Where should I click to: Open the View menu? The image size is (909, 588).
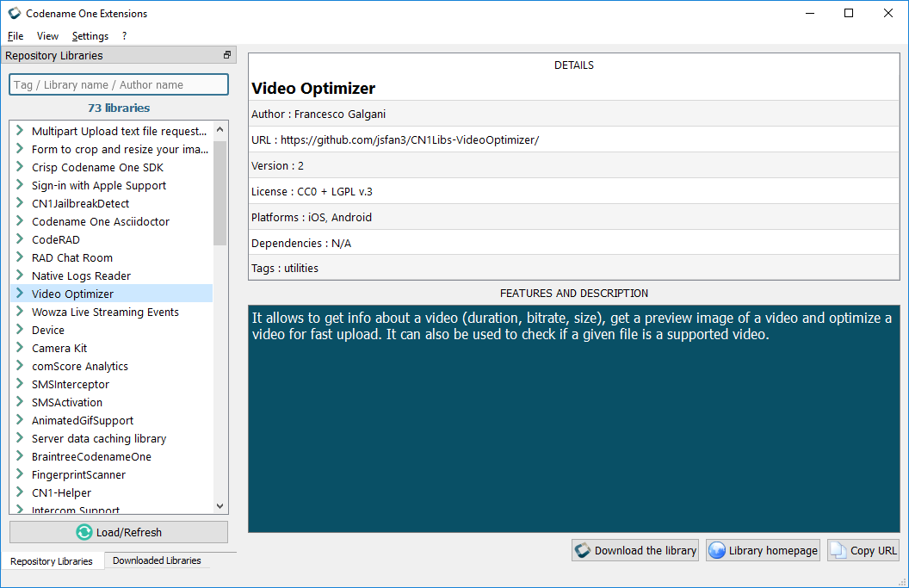47,36
